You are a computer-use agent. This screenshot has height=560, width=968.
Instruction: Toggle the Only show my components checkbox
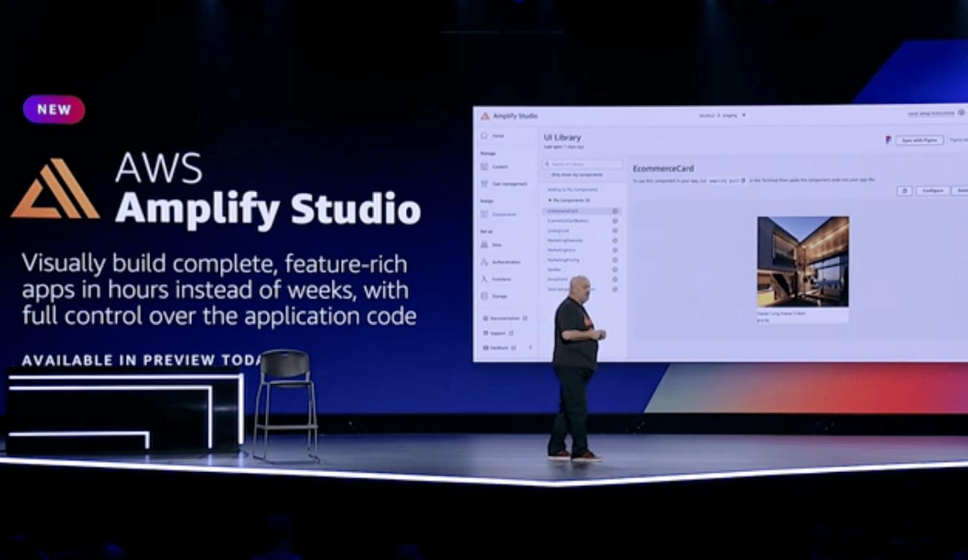pos(547,175)
